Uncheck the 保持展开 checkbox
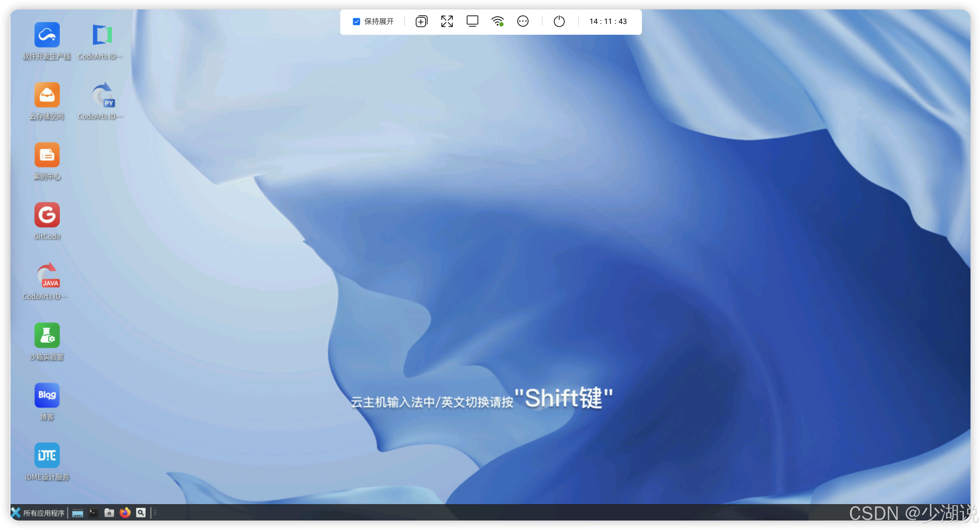This screenshot has height=530, width=980. (357, 21)
